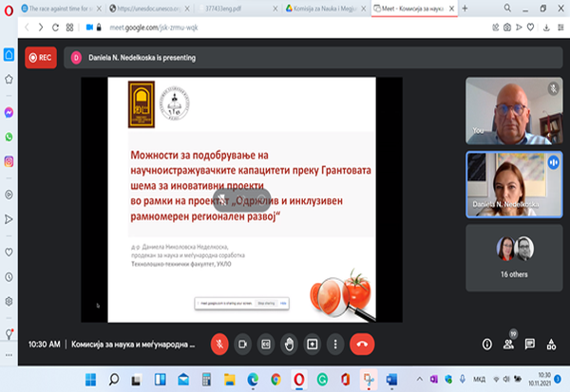Open WhatsApp in the Opera sidebar
The image size is (570, 392).
pos(9,137)
